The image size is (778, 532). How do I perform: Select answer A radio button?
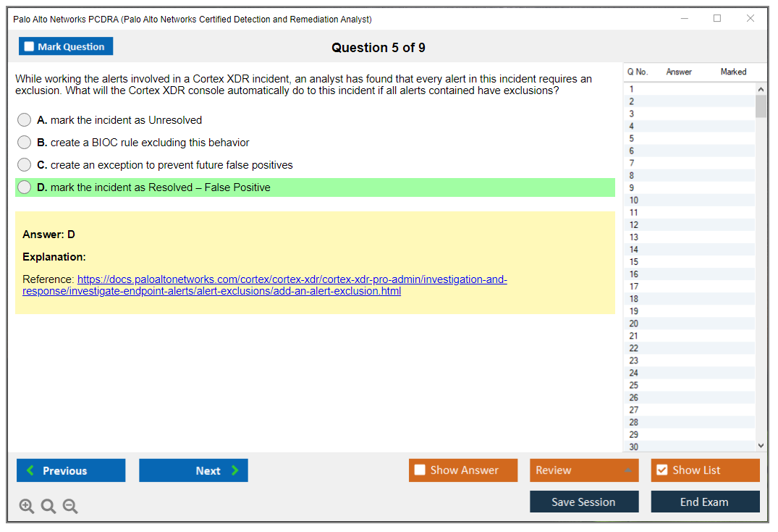pyautogui.click(x=25, y=120)
